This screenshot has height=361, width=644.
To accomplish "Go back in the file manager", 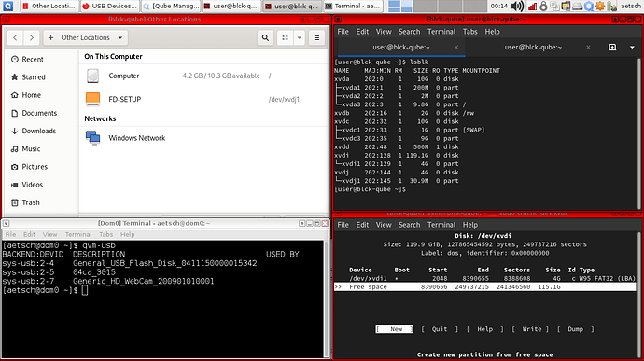I will pyautogui.click(x=15, y=37).
